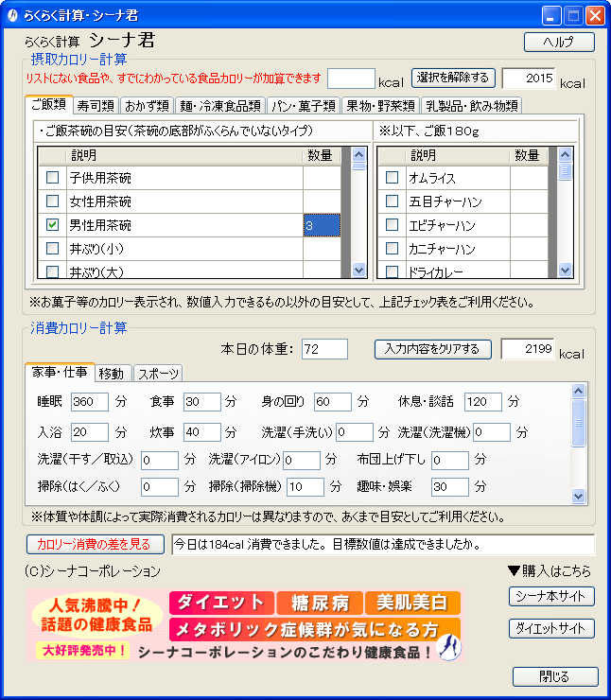Image resolution: width=611 pixels, height=700 pixels.
Task: Open the シーナ本サイト link button
Action: 551,597
